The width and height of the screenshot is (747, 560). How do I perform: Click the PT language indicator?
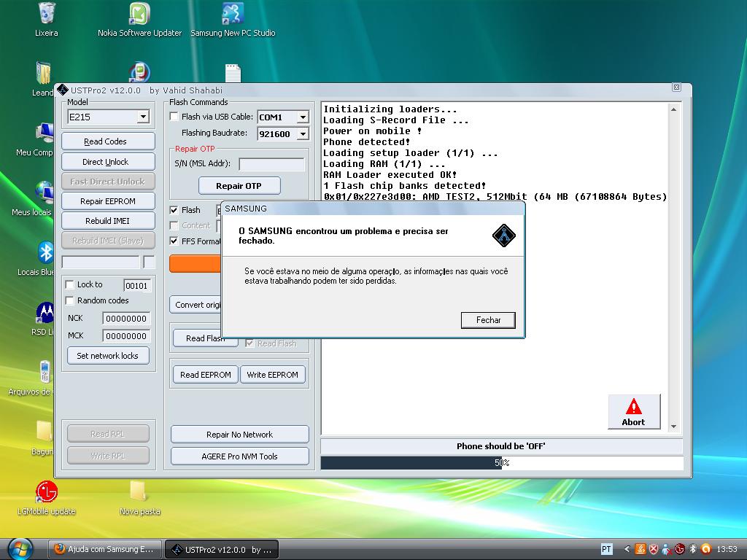tap(606, 549)
